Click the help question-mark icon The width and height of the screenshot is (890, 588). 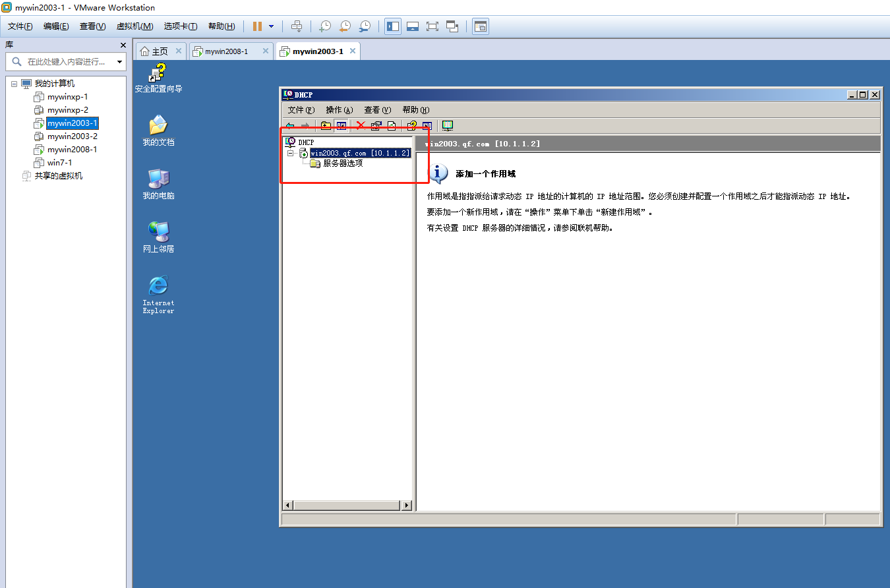click(x=412, y=125)
